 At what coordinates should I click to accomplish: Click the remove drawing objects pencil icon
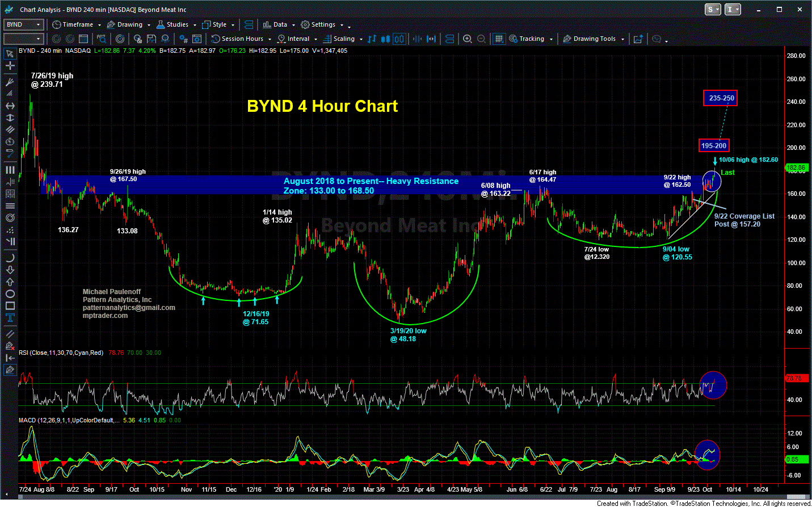click(x=10, y=345)
